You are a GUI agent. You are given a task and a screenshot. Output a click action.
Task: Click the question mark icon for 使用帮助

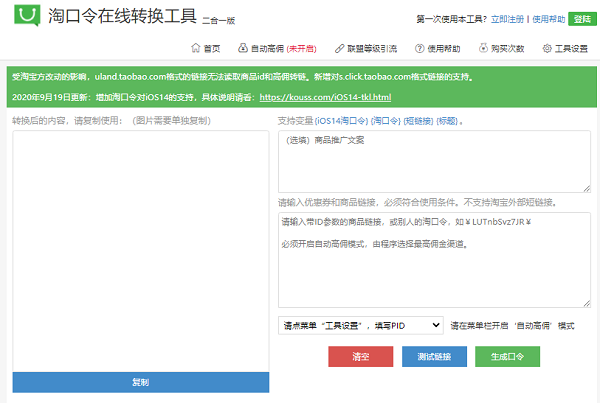pos(420,48)
